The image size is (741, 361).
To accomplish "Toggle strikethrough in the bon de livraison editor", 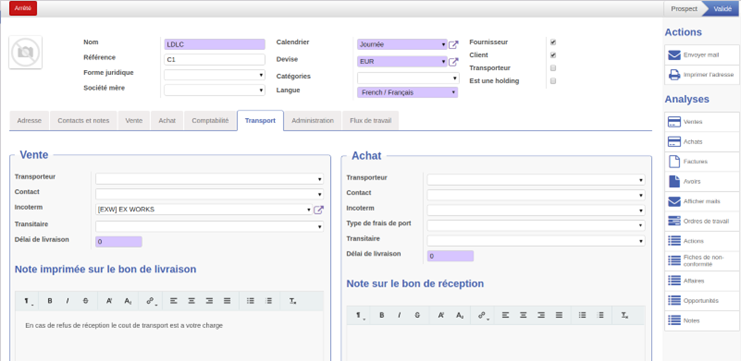I will pyautogui.click(x=86, y=301).
